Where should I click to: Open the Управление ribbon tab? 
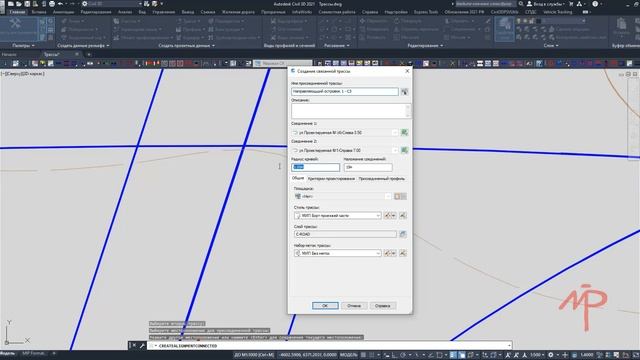click(x=163, y=12)
